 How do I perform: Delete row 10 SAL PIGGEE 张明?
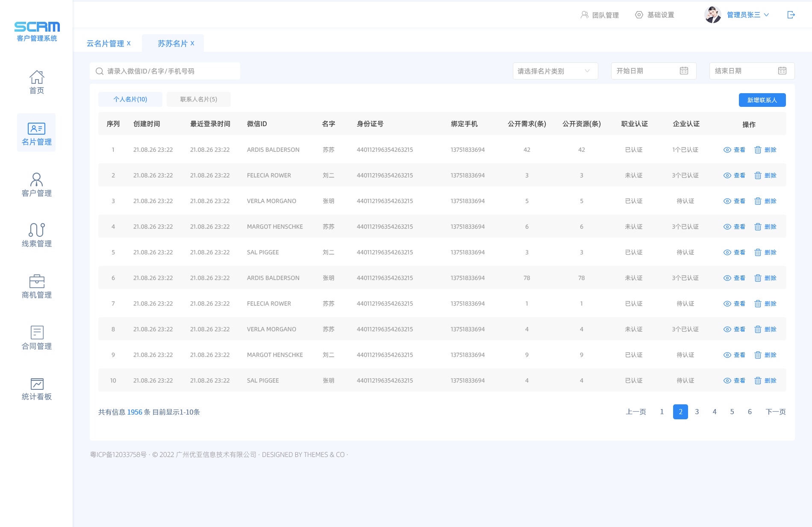point(765,380)
